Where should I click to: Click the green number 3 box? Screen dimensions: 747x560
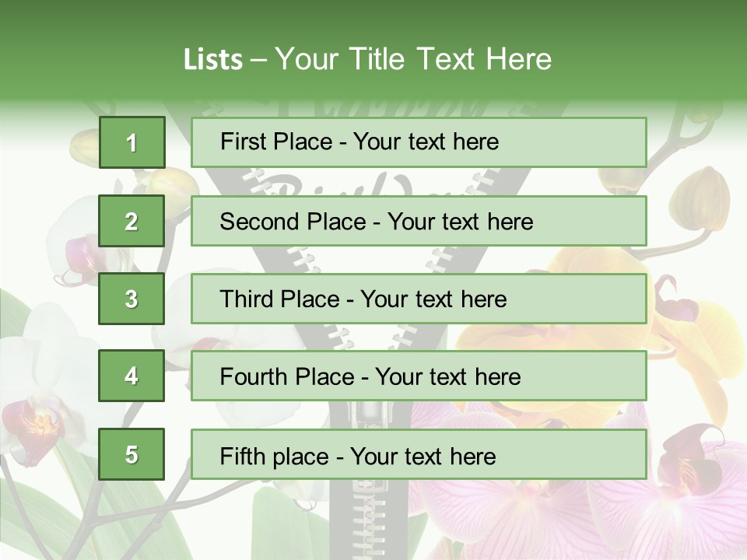[132, 299]
